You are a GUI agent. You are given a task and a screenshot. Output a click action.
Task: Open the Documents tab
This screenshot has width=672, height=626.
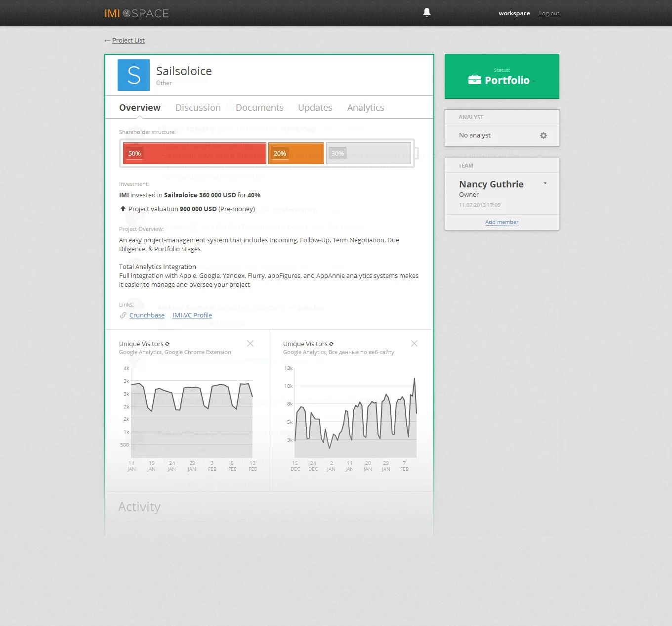(x=259, y=107)
